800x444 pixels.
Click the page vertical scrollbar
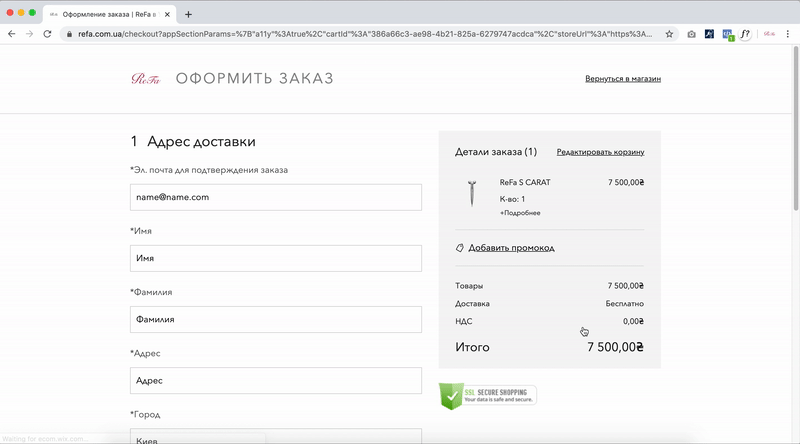795,128
